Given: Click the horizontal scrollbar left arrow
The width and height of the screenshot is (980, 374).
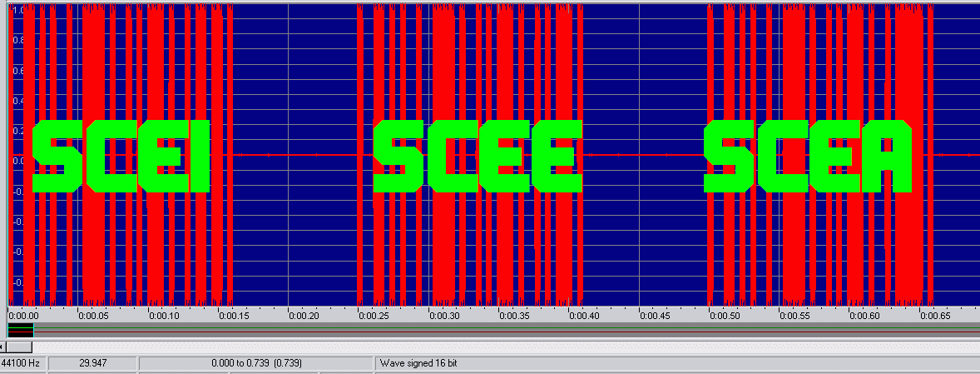Looking at the screenshot, I should 2,346.
